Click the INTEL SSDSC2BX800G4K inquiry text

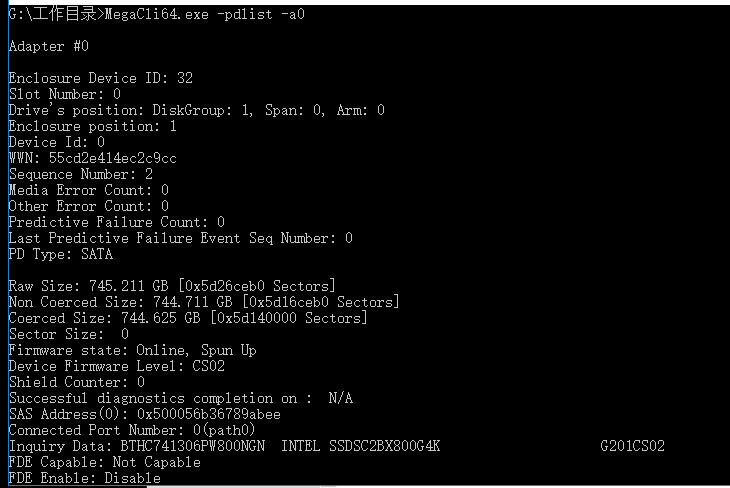[360, 446]
